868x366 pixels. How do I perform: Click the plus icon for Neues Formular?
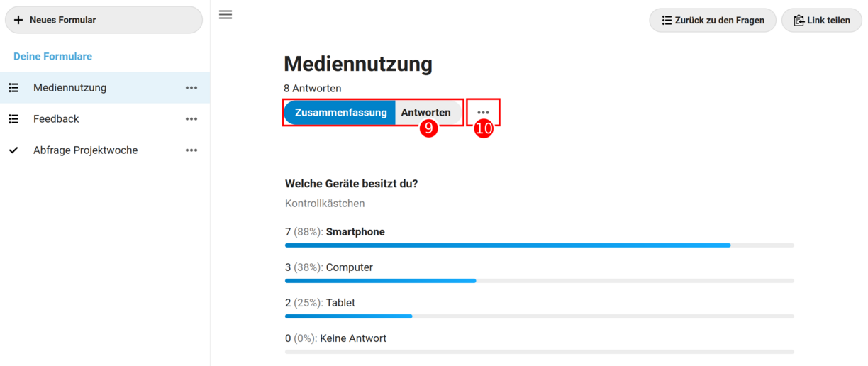tap(18, 20)
